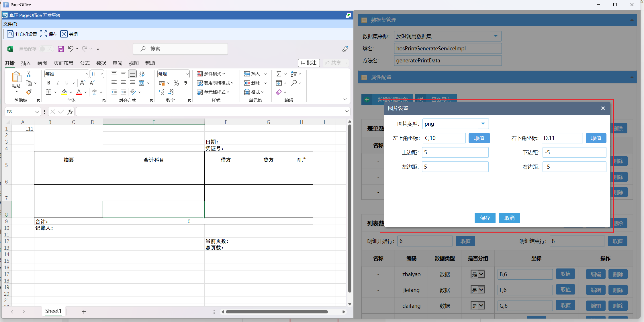The image size is (644, 322).
Task: Open the 文件(F) menu
Action: point(10,24)
